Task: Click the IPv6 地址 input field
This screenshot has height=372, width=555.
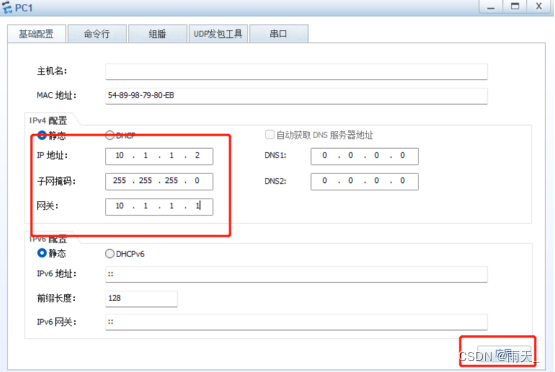Action: coord(296,274)
